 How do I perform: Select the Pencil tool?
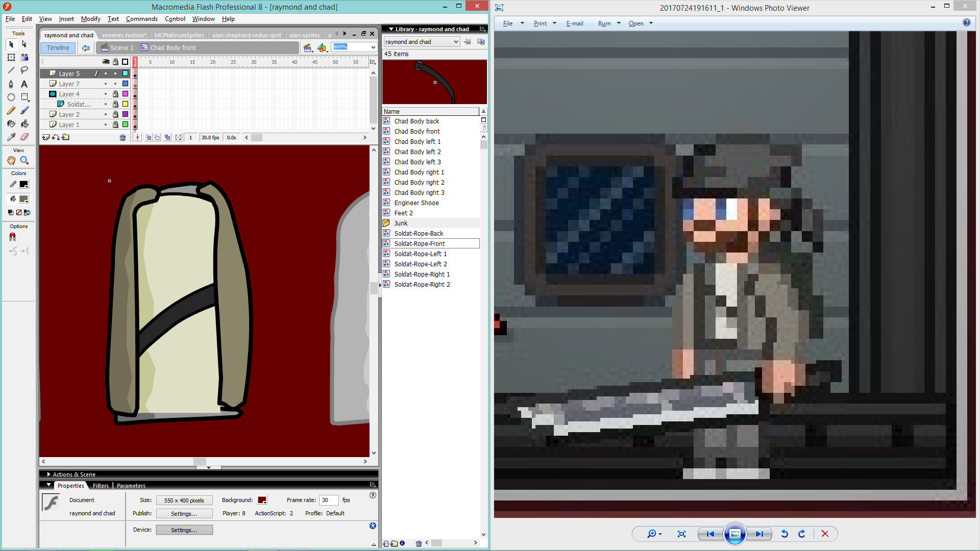tap(11, 110)
